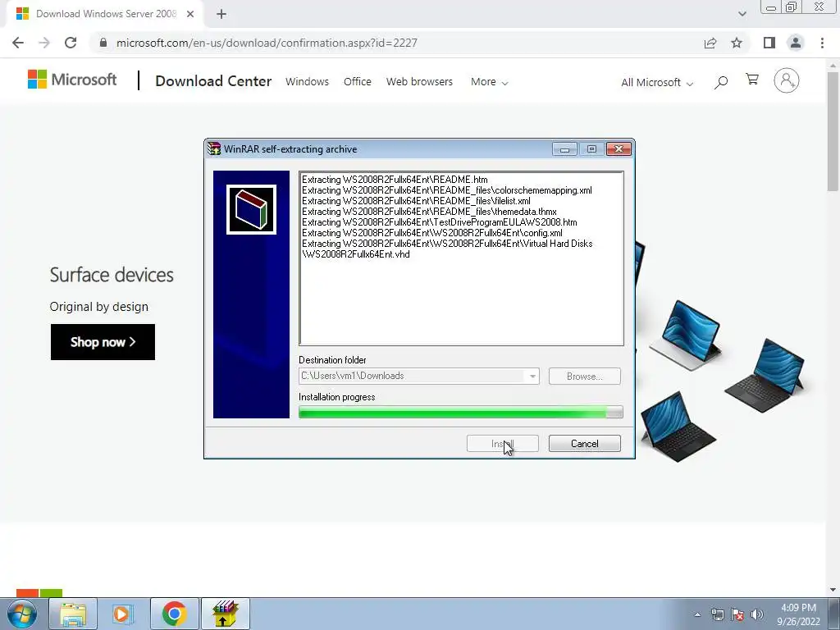Click the 'WS2008R2Fullx64Ent.vhd' text line

point(356,254)
